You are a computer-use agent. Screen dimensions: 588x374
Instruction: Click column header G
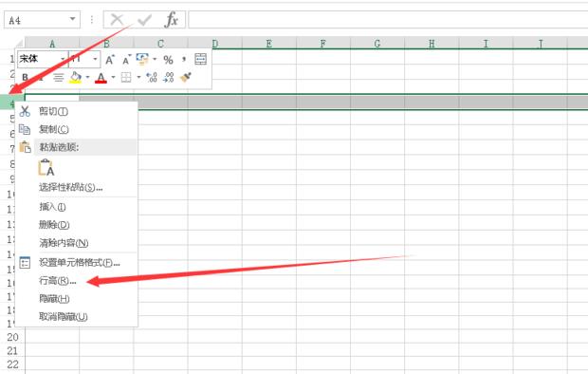click(377, 44)
